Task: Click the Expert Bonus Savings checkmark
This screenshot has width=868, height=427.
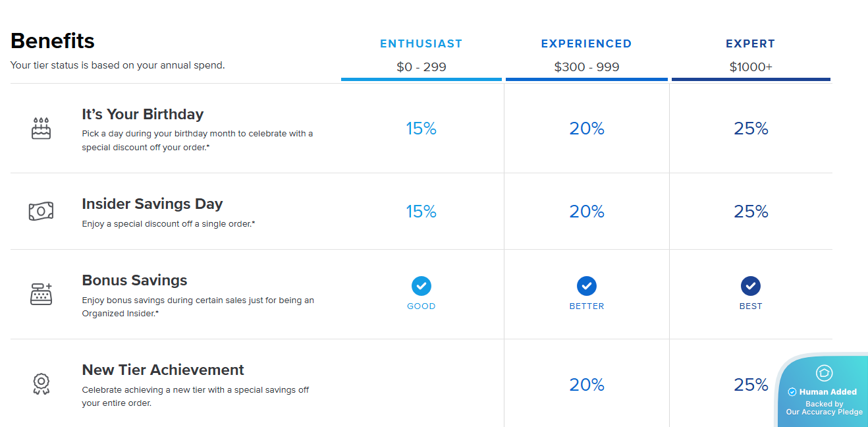Action: (x=750, y=286)
